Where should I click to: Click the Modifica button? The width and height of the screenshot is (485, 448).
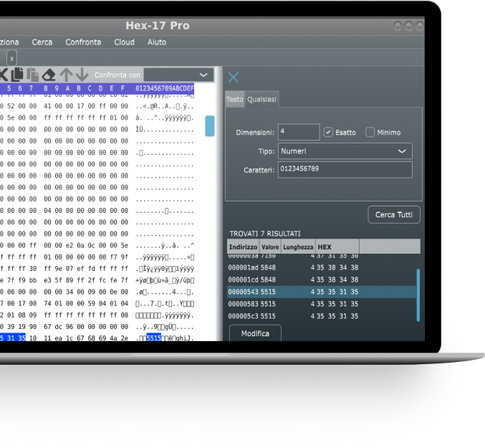coord(255,333)
